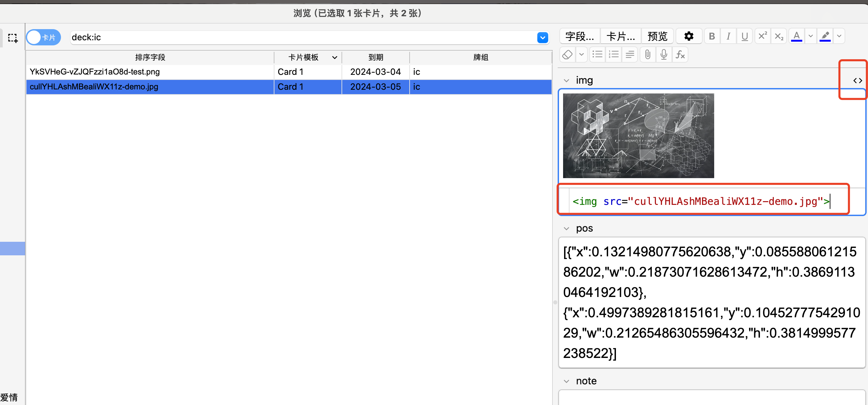Viewport: 868px width, 405px height.
Task: Click the blackboard image in img field
Action: [x=638, y=136]
